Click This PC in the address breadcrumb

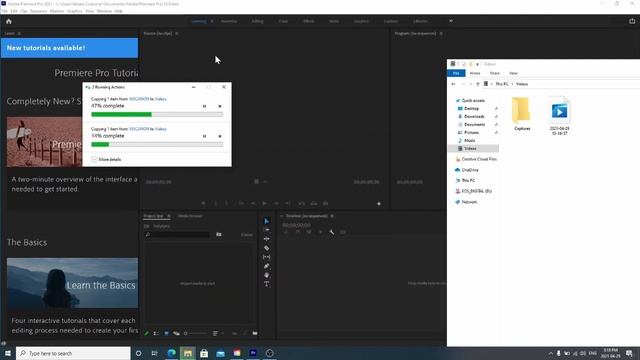coord(502,84)
